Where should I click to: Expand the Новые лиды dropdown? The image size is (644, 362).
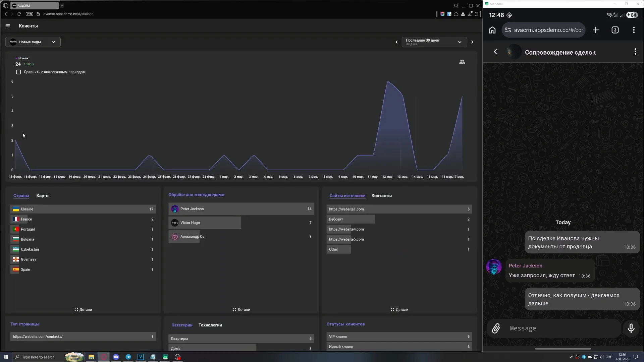pos(33,42)
